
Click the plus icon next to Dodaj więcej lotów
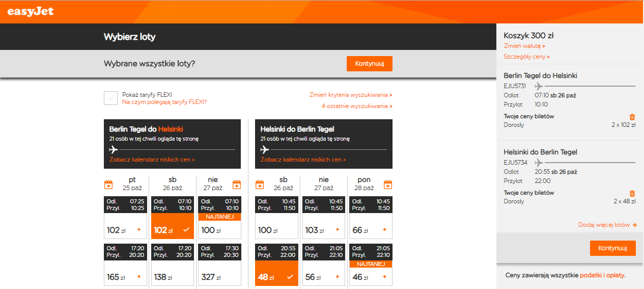point(634,225)
